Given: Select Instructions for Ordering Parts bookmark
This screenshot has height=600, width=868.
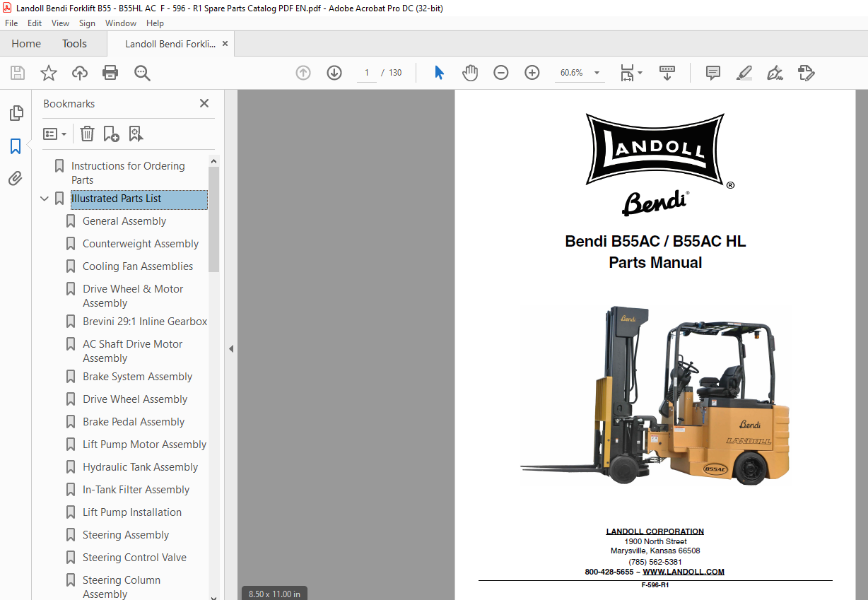Looking at the screenshot, I should click(x=127, y=173).
